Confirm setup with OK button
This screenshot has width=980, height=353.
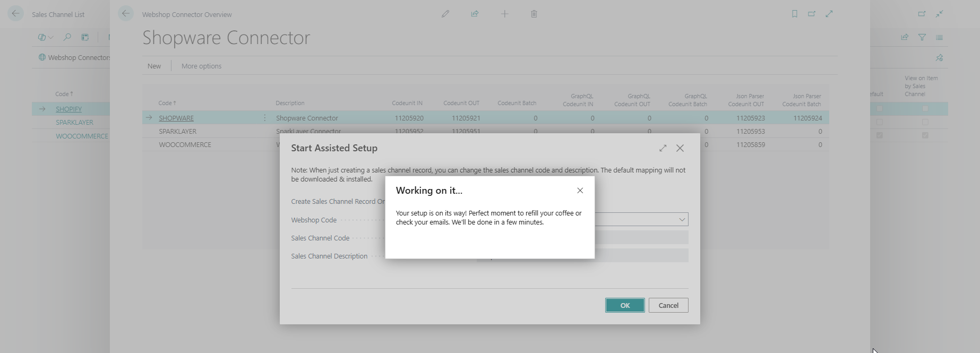point(625,305)
